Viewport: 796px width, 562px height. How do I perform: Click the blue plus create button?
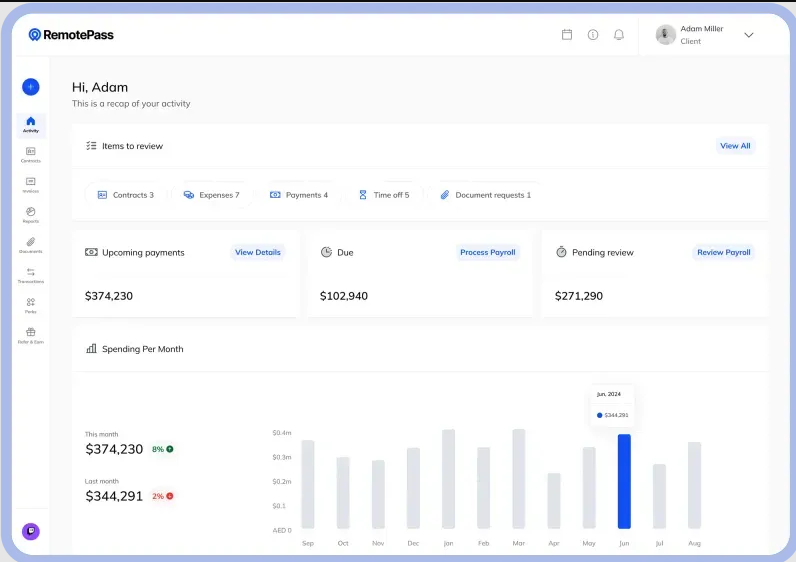coord(31,87)
